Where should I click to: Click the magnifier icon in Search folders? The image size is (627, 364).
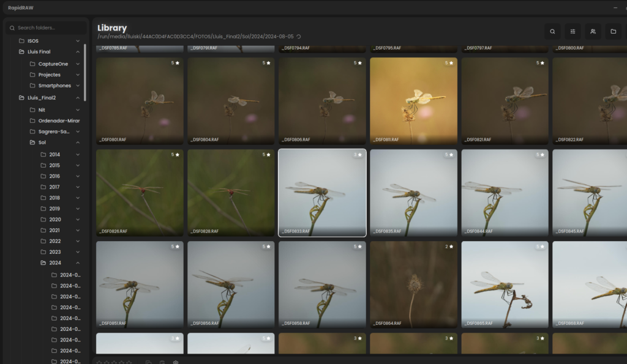pos(12,28)
